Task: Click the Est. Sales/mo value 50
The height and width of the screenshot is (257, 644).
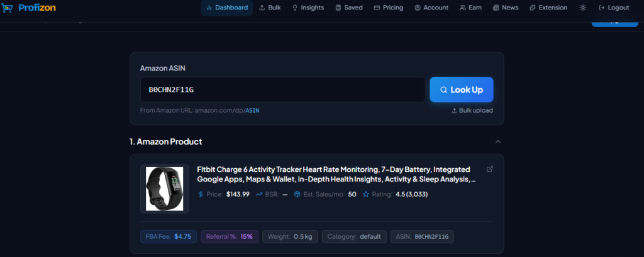Action: 352,195
